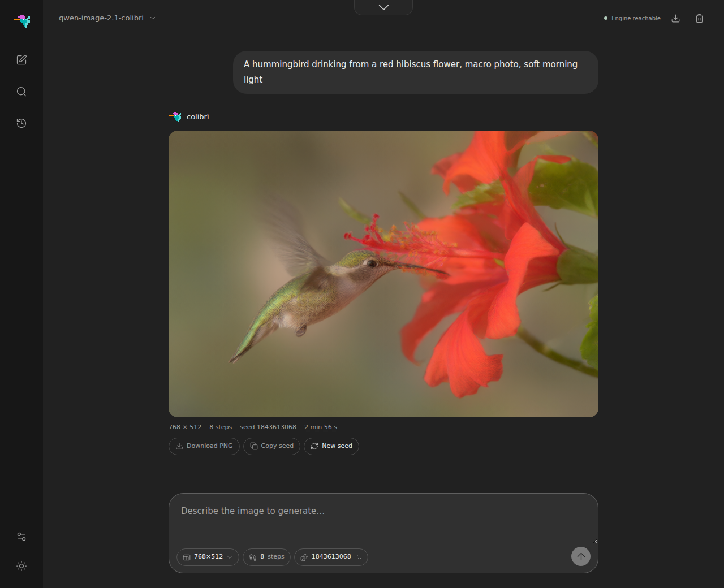Screen dimensions: 724x588
Task: Open the 768×512 size dropdown
Action: pos(208,557)
